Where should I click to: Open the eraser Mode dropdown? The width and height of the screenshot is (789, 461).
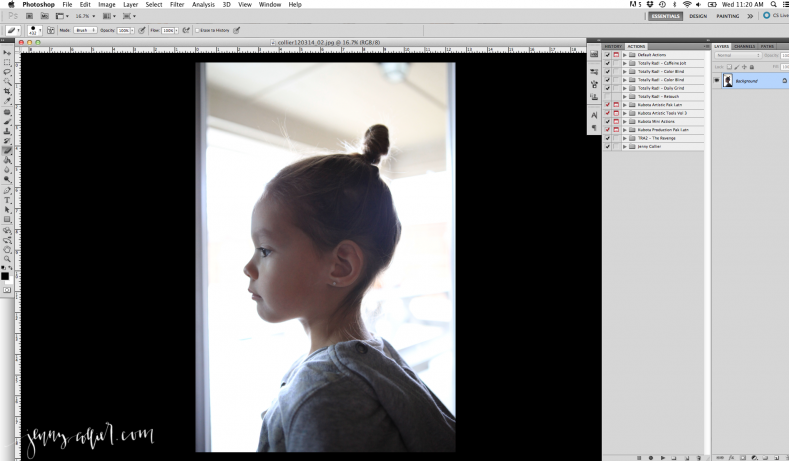click(x=83, y=30)
